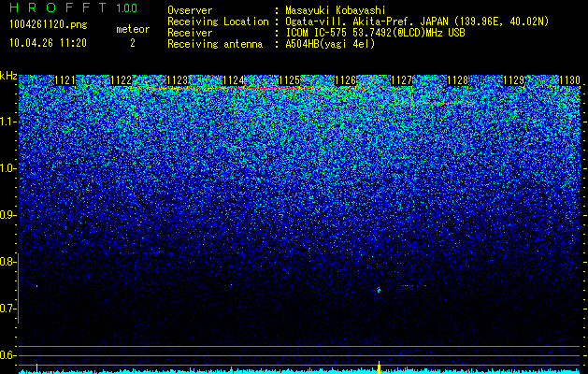Viewport: 588px width, 374px height.
Task: Click the 'meteor' counter label
Action: pyautogui.click(x=133, y=29)
